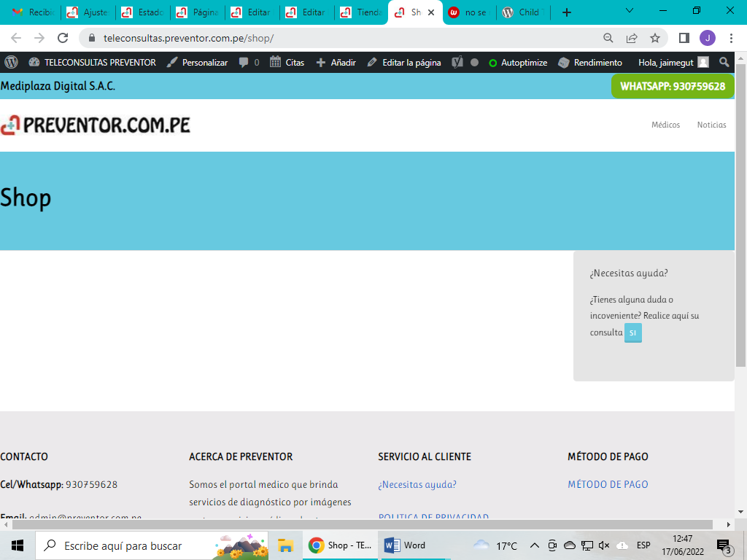Click the SI button in help box
Image resolution: width=747 pixels, height=560 pixels.
(632, 332)
